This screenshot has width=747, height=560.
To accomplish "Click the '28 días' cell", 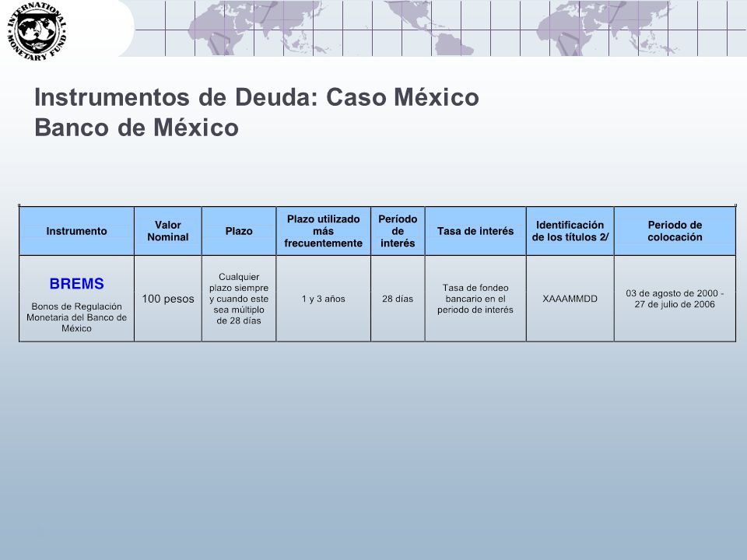I will tap(398, 299).
